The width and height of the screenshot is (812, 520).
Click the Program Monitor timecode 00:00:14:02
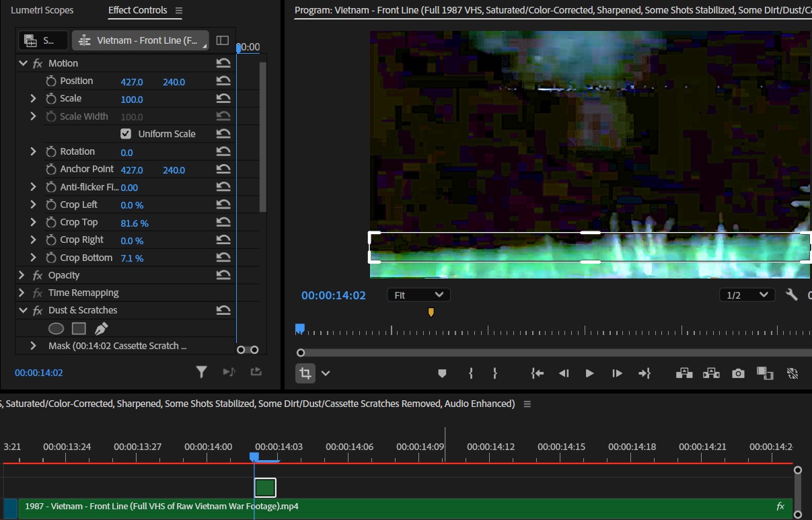[334, 295]
